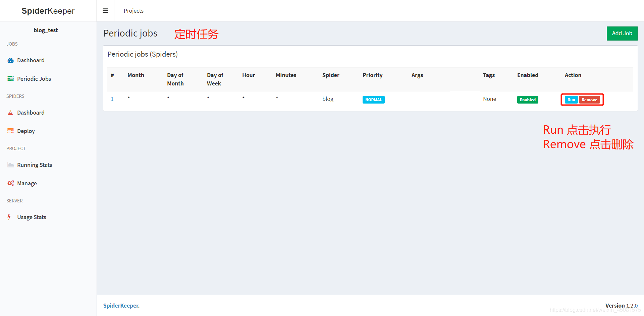Open Spiders Dashboard in sidebar

tap(31, 113)
